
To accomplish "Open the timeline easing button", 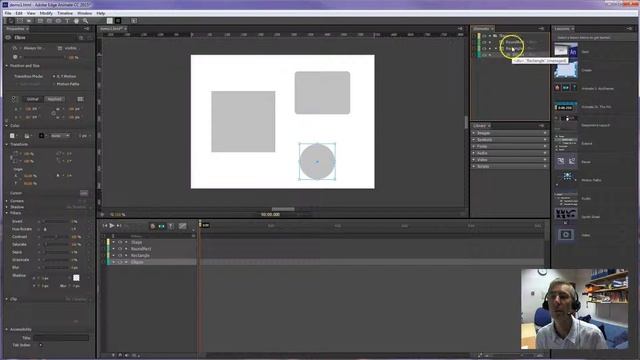I will point(182,226).
